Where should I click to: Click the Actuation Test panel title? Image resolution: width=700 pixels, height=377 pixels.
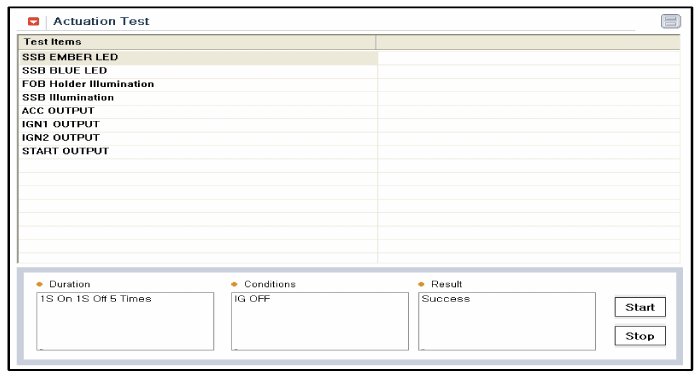click(101, 21)
